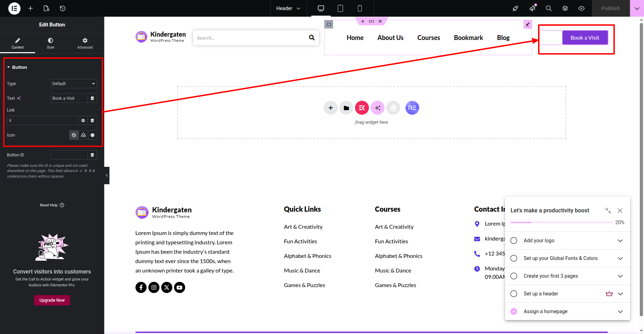Check the Create your first 3 pages circle
Screen dimensions: 644x334
click(514, 276)
